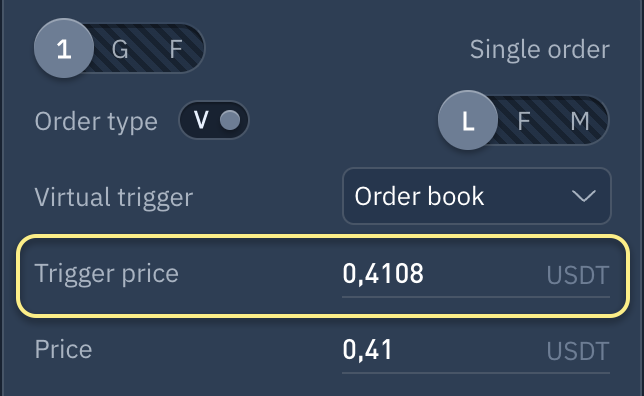Viewport: 644px width, 396px height.
Task: Switch order mode to 'G' option
Action: pyautogui.click(x=120, y=49)
